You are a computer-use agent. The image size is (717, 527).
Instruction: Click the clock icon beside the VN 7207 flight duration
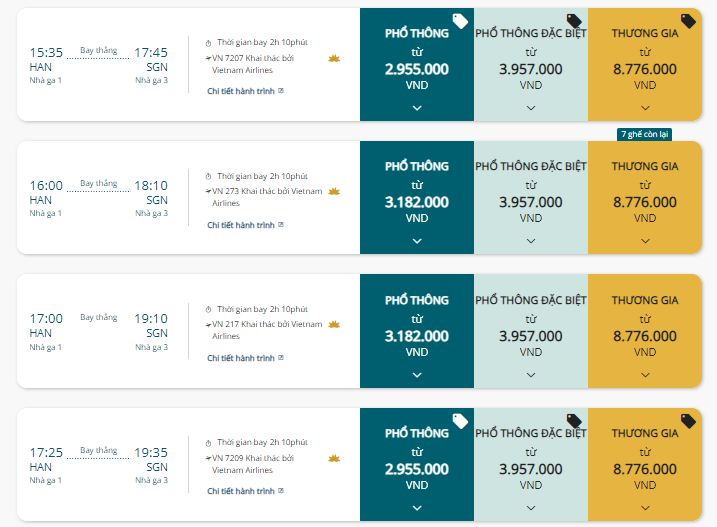[208, 43]
